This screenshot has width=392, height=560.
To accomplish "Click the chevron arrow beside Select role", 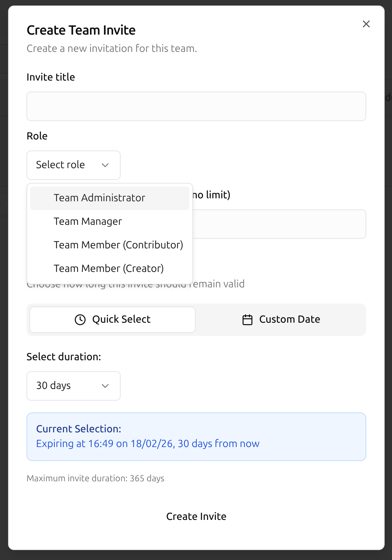I will tap(105, 165).
